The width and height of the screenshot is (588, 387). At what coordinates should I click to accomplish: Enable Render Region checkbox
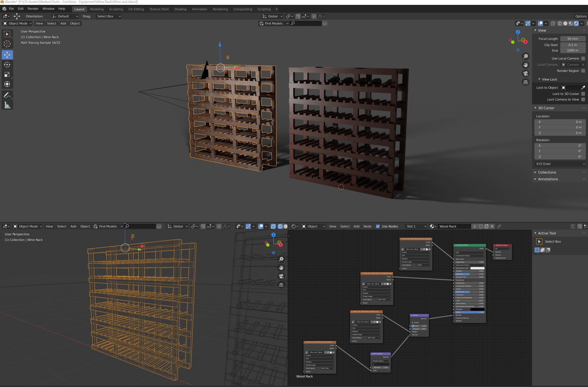(583, 71)
